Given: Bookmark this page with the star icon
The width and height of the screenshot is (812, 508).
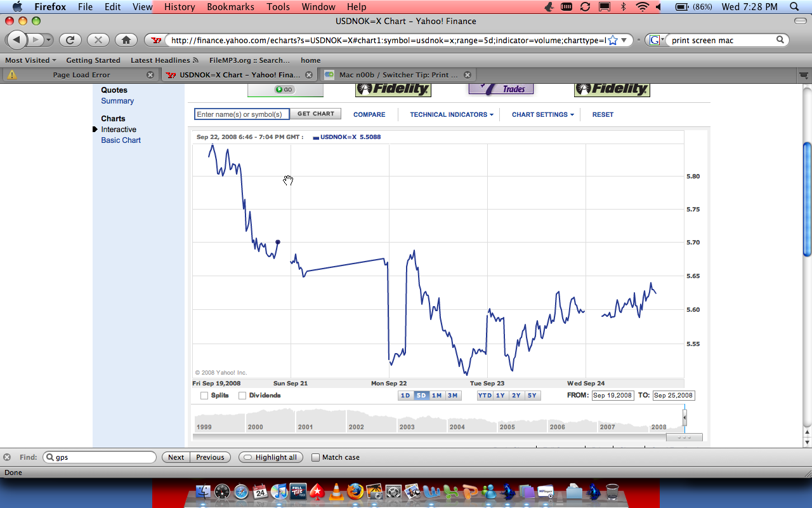Looking at the screenshot, I should coord(612,40).
